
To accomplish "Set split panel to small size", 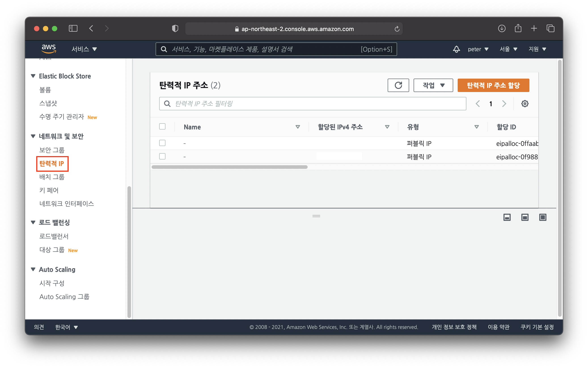I will tap(507, 217).
